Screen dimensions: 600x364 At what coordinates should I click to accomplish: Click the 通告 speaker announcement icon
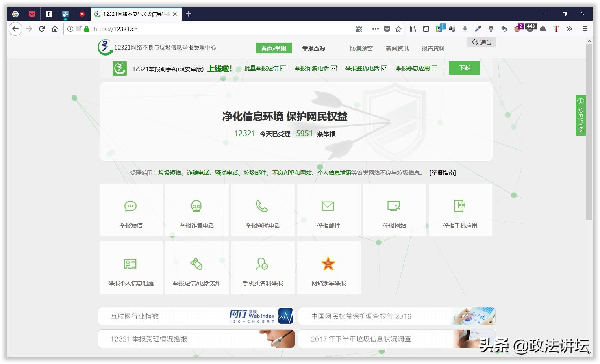pyautogui.click(x=475, y=42)
